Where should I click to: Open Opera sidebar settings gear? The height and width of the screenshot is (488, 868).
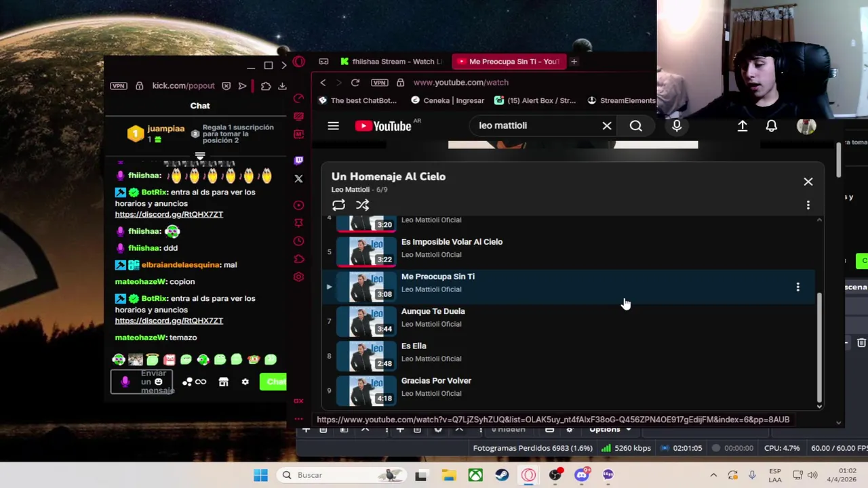coord(298,277)
